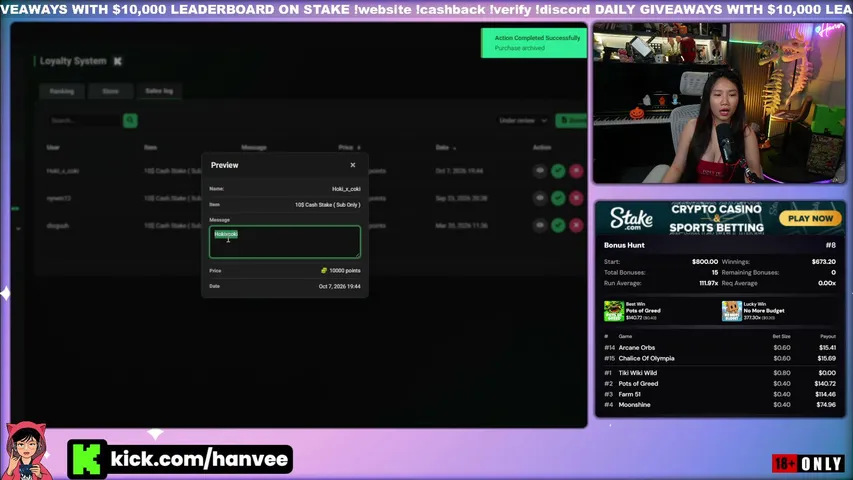Screen dimensions: 853x480
Task: Click the Chalice Of Olympia game row
Action: pyautogui.click(x=720, y=359)
